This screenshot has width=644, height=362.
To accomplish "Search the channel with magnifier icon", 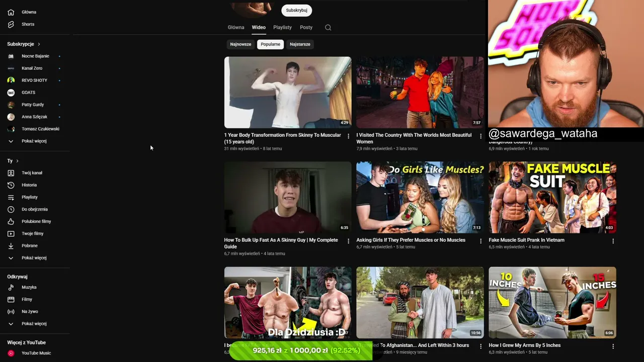I will 328,28.
